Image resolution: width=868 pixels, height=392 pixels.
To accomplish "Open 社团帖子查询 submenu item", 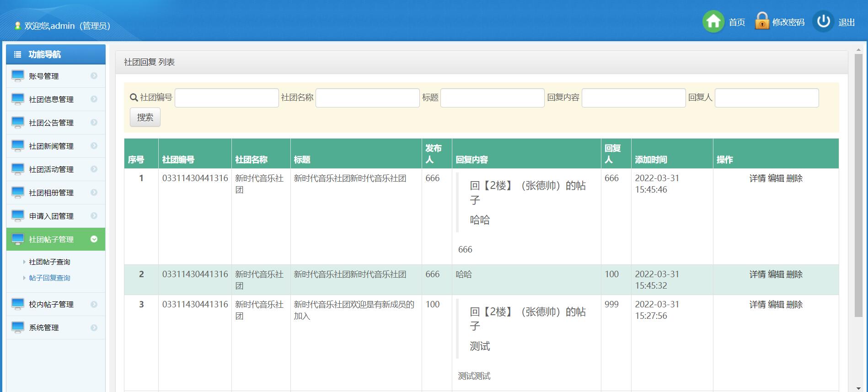I will click(x=49, y=262).
